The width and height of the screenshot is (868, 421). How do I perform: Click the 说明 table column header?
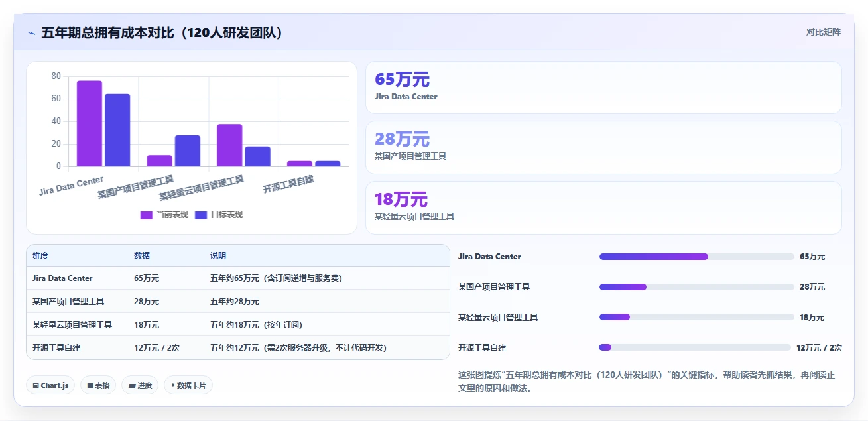(x=218, y=256)
